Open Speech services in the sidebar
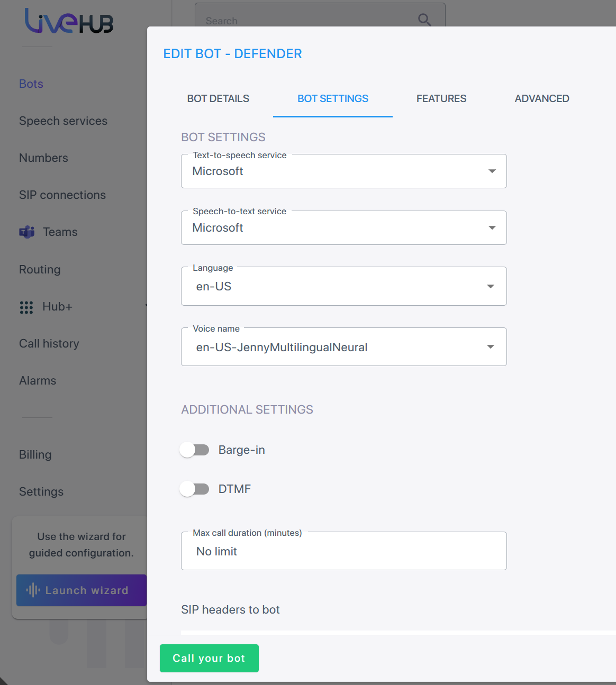This screenshot has width=616, height=685. (x=63, y=121)
